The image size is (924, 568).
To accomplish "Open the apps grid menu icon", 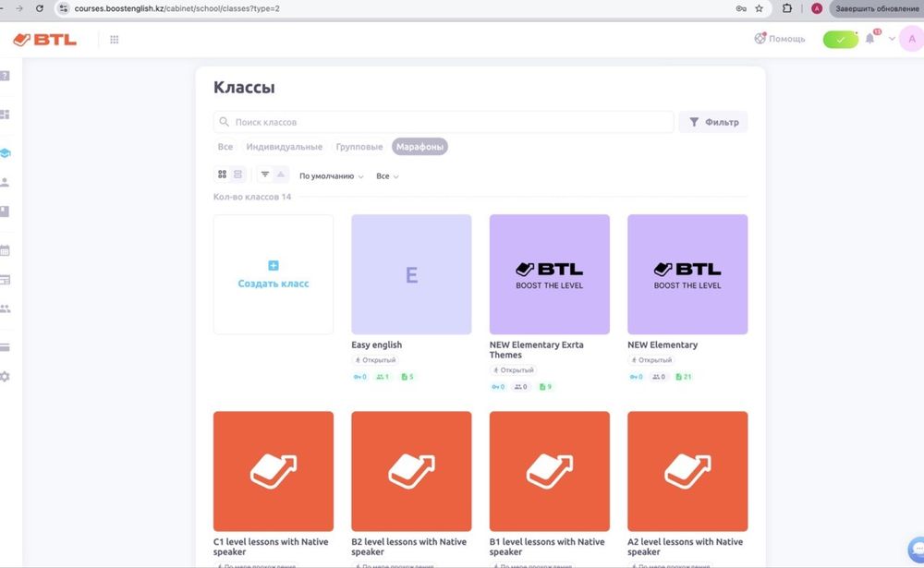I will click(x=115, y=40).
